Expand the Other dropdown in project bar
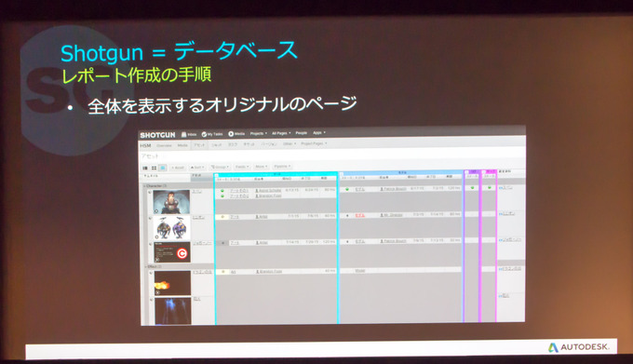This screenshot has width=633, height=364. click(290, 143)
